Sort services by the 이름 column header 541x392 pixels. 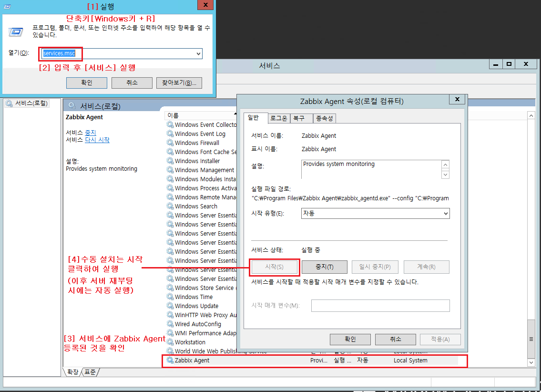pos(201,115)
